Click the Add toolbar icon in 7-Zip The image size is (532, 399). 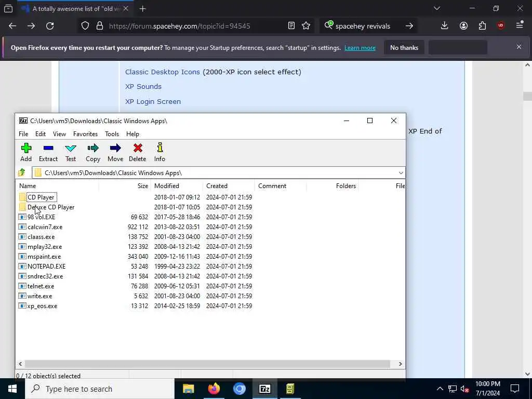pyautogui.click(x=26, y=152)
